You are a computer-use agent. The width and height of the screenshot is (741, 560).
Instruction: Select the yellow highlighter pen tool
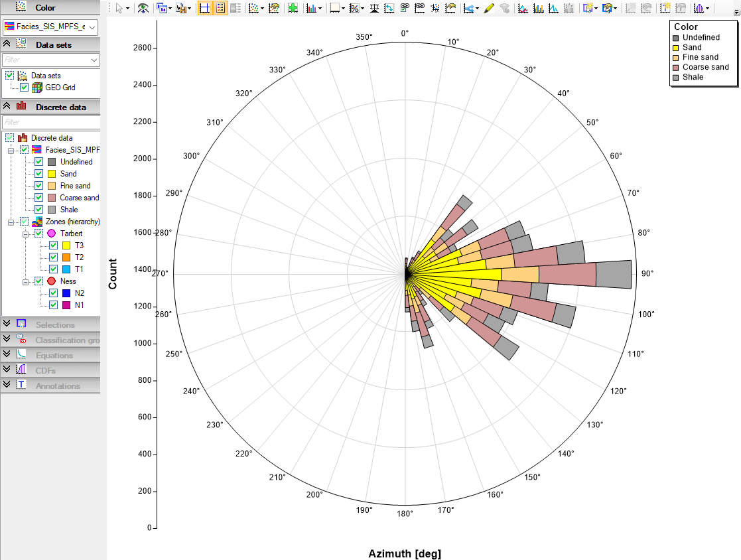point(489,8)
